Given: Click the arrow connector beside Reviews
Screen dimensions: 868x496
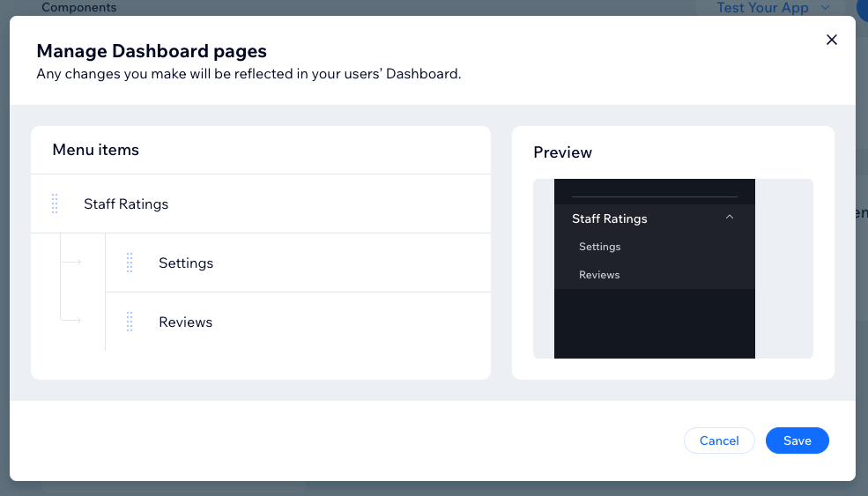Looking at the screenshot, I should pyautogui.click(x=71, y=320).
